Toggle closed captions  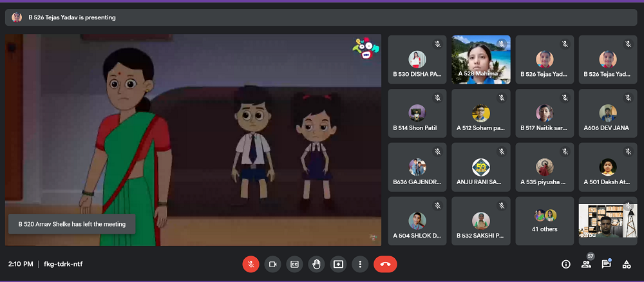294,264
